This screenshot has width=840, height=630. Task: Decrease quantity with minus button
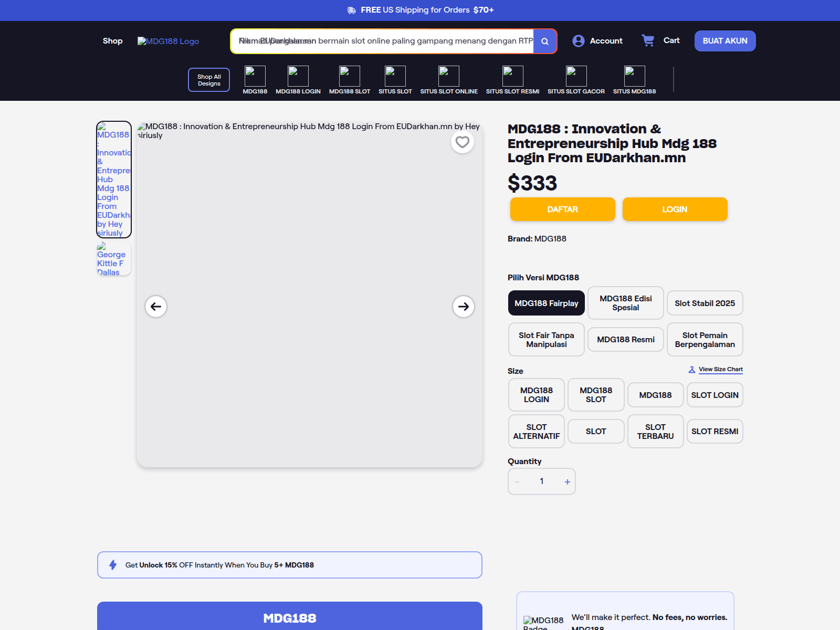click(x=517, y=481)
